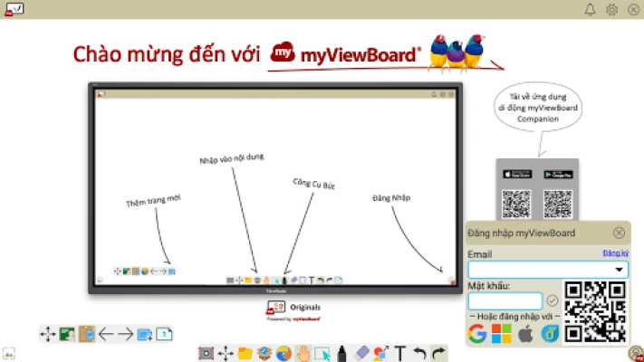This screenshot has width=644, height=362.
Task: Close the Đăng nhập myViewBoard panel
Action: pos(619,233)
